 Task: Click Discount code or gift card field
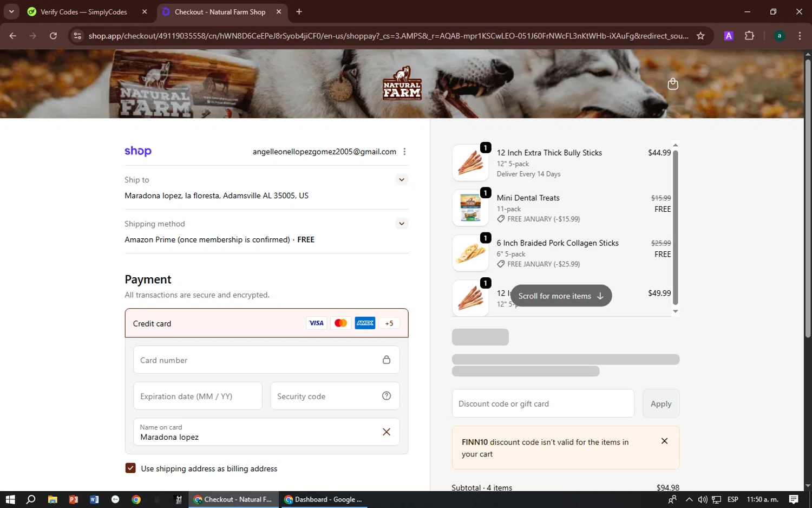[x=543, y=403]
